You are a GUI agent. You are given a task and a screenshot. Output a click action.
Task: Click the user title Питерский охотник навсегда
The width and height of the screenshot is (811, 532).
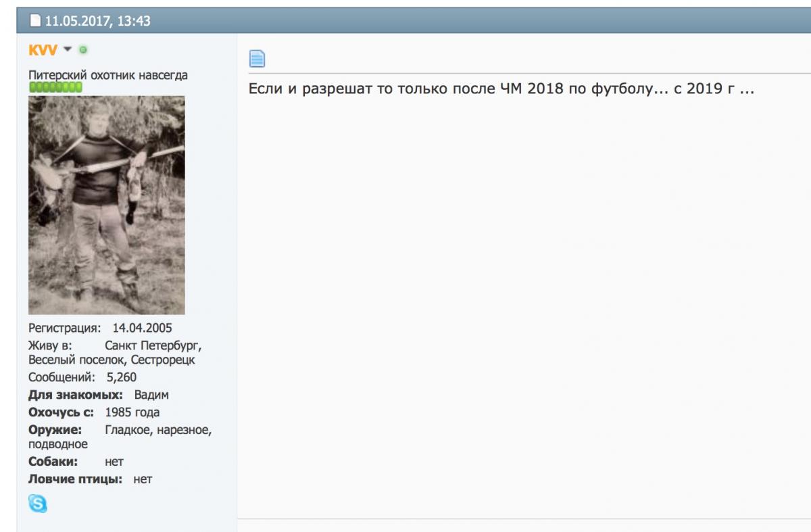(107, 75)
